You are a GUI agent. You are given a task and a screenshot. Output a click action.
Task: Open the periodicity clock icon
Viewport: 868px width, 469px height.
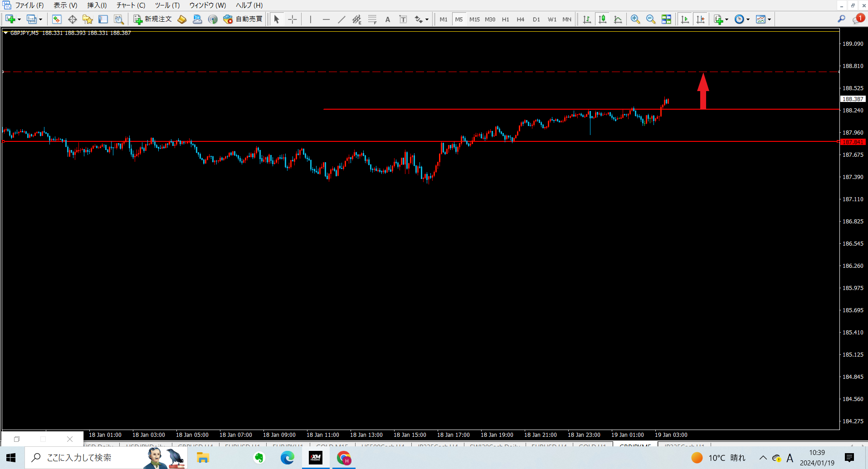(739, 19)
